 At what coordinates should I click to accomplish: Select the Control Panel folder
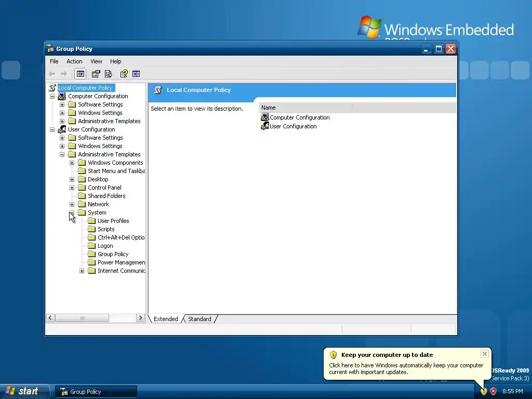[104, 188]
